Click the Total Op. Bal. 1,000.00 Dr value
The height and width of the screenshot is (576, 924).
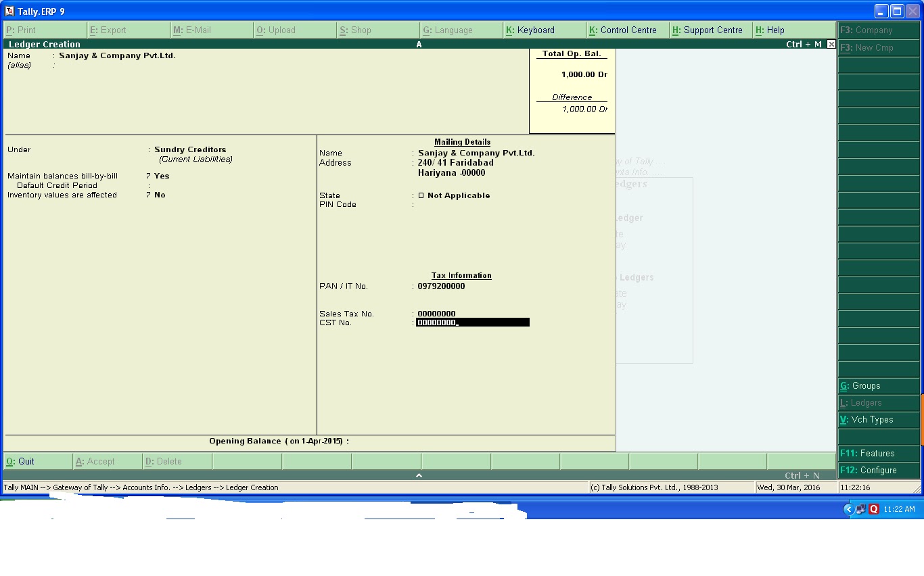584,74
